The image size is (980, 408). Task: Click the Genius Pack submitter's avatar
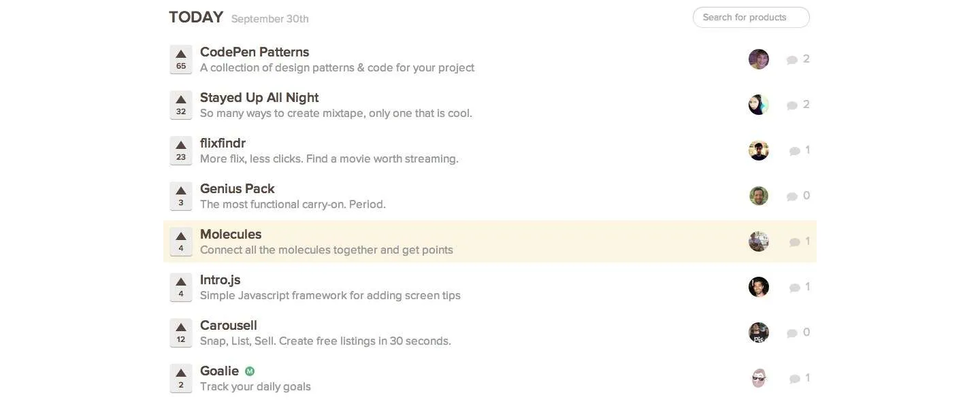coord(758,195)
